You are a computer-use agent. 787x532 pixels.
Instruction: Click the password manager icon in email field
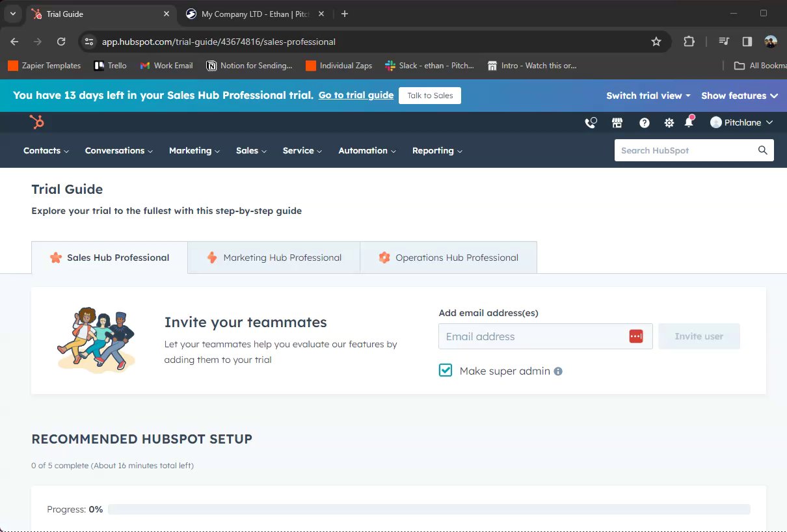click(x=635, y=336)
